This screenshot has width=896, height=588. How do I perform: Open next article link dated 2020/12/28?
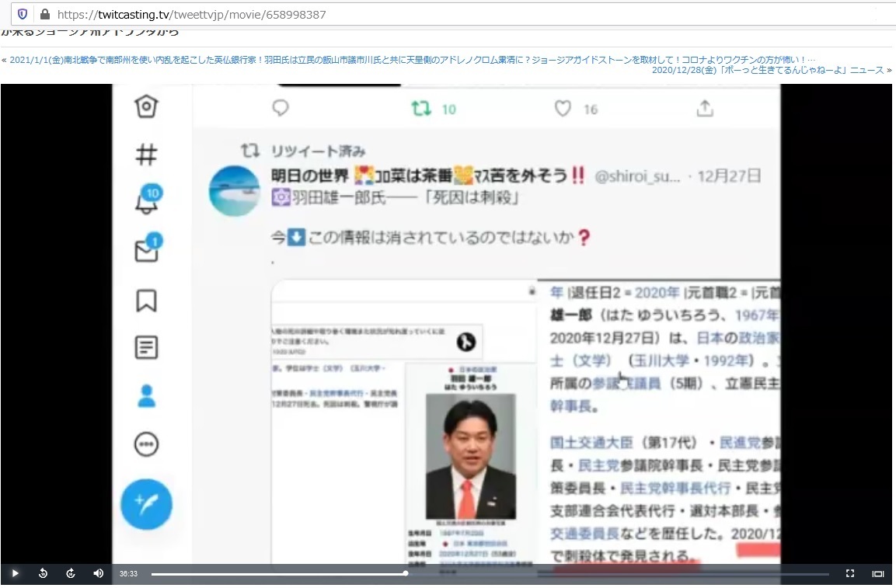point(768,70)
